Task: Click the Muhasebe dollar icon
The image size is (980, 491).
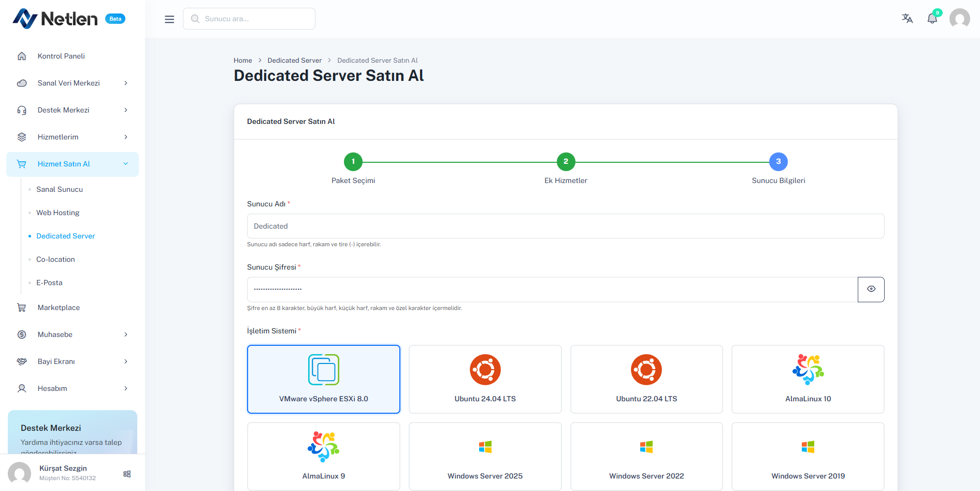Action: pos(22,334)
